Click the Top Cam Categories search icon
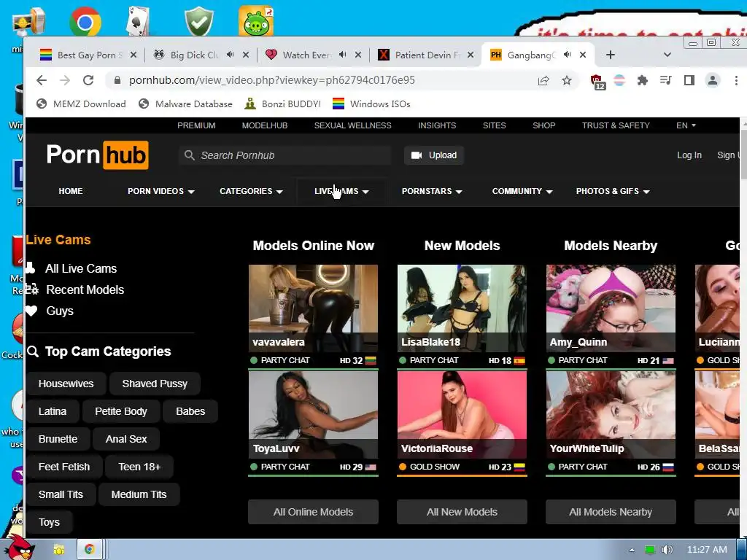 (33, 351)
